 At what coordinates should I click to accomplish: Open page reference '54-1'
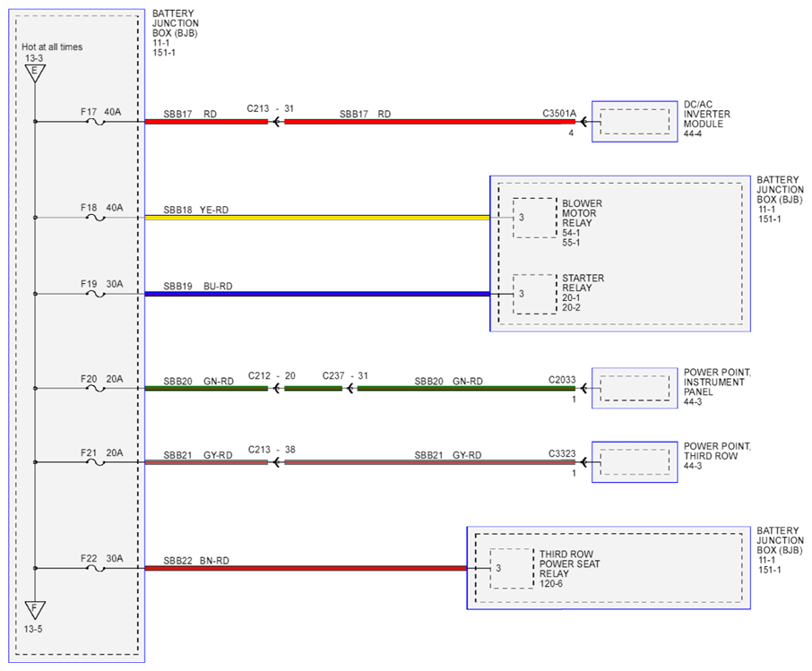point(571,233)
